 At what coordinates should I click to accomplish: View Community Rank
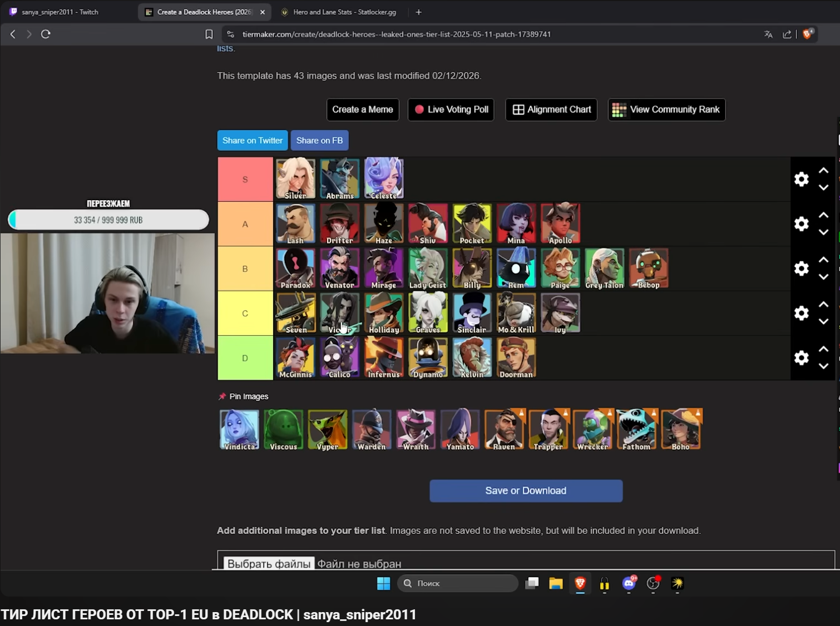click(x=666, y=110)
